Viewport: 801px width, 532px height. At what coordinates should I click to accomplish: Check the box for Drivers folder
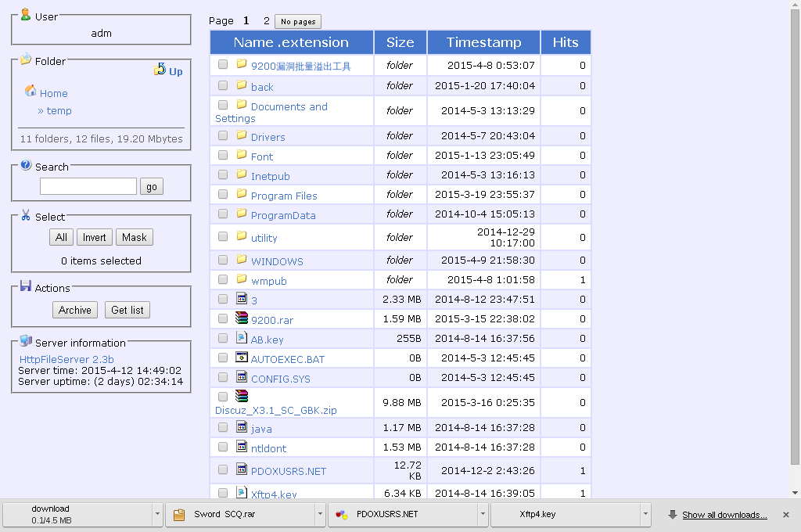pos(223,135)
